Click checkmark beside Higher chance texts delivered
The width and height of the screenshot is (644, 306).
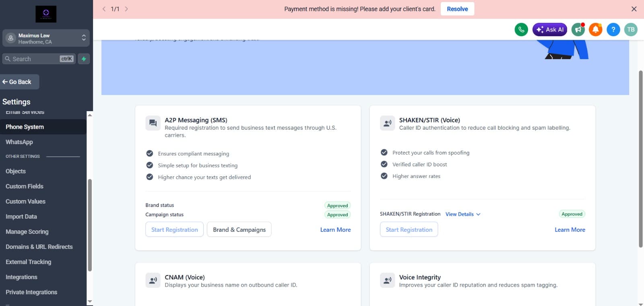pyautogui.click(x=150, y=177)
